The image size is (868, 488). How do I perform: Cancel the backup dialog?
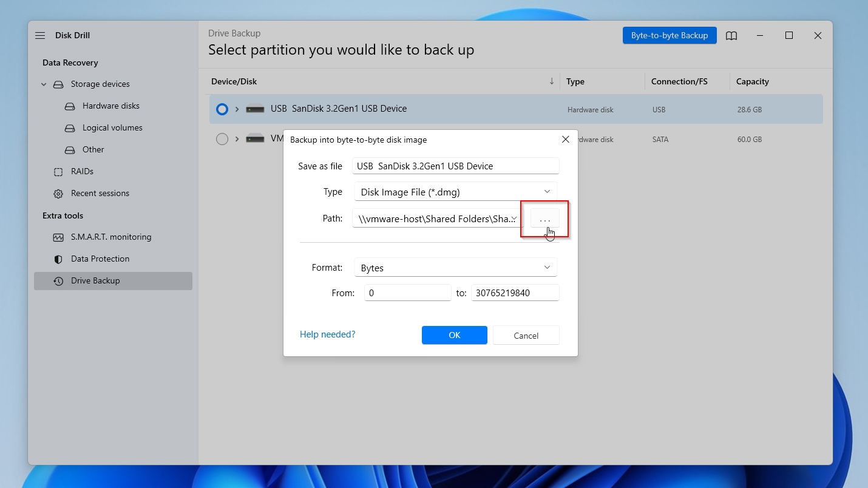tap(526, 335)
